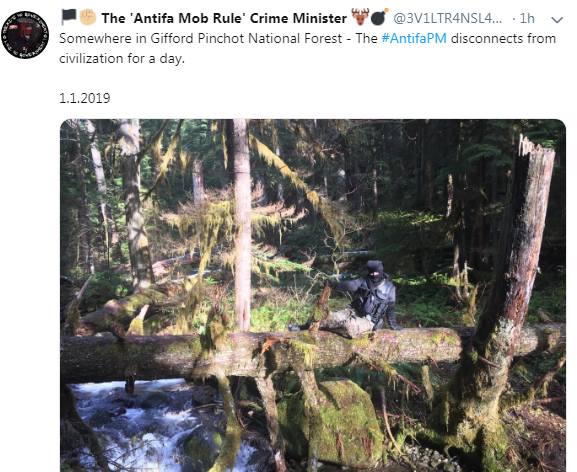Click the bomb emoji next to the deer

tap(379, 17)
